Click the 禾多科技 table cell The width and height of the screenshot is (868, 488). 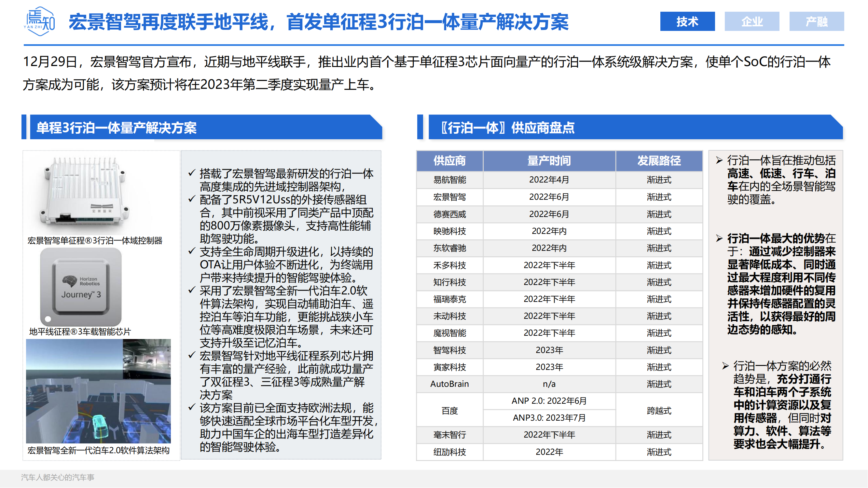pyautogui.click(x=450, y=265)
